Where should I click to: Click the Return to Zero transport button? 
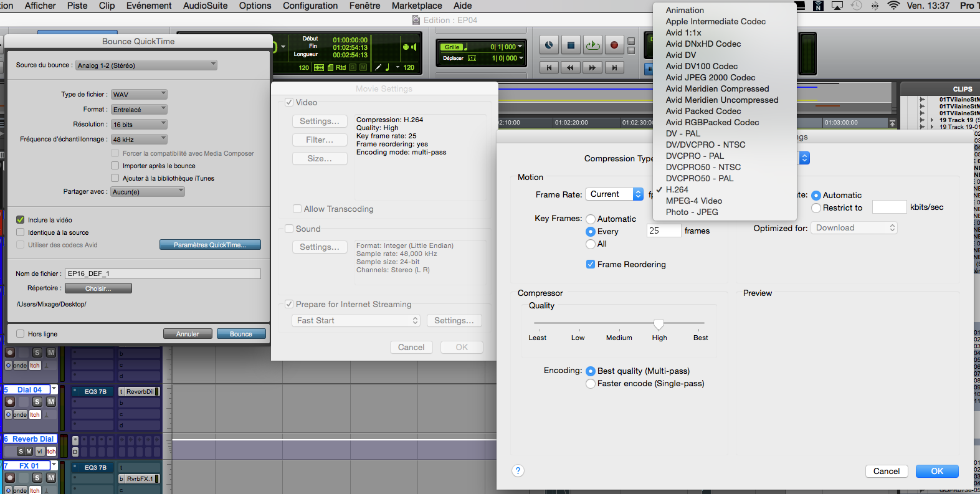(x=549, y=67)
